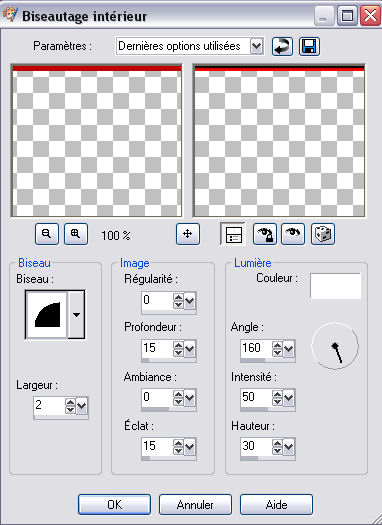Open the Angle value slider dropdown

(x=289, y=349)
